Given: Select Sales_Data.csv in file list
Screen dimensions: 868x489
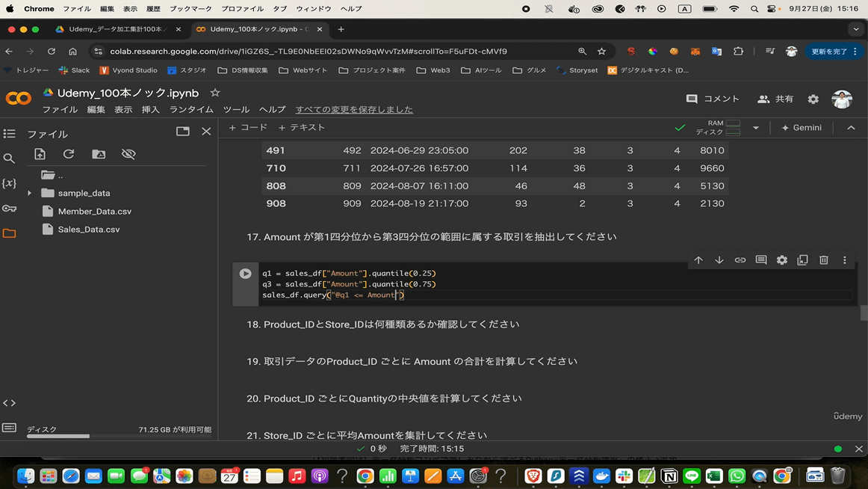Looking at the screenshot, I should (88, 230).
